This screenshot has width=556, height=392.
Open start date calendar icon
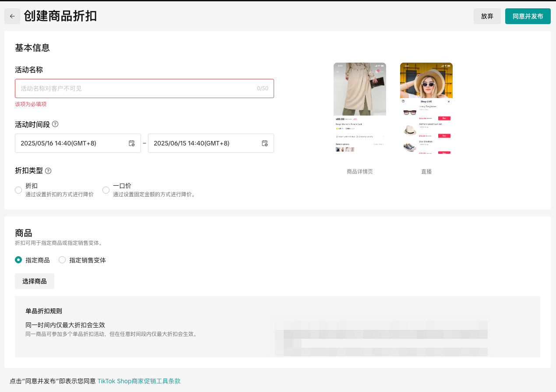pos(132,143)
